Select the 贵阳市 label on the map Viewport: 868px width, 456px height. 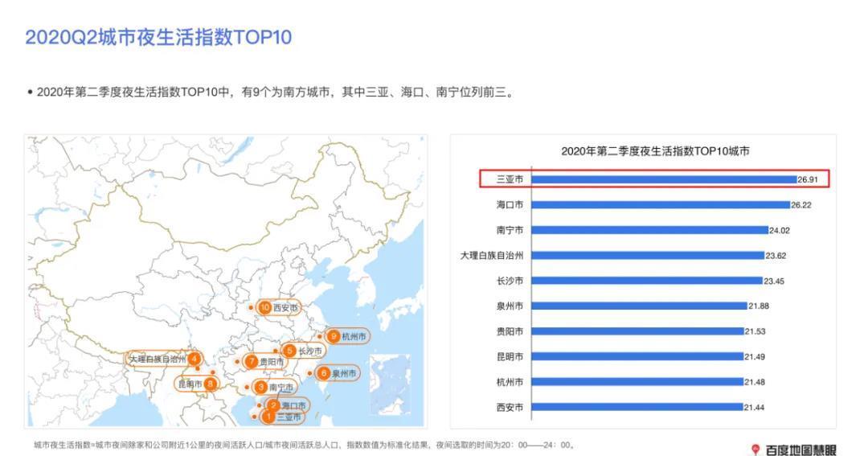tap(272, 362)
